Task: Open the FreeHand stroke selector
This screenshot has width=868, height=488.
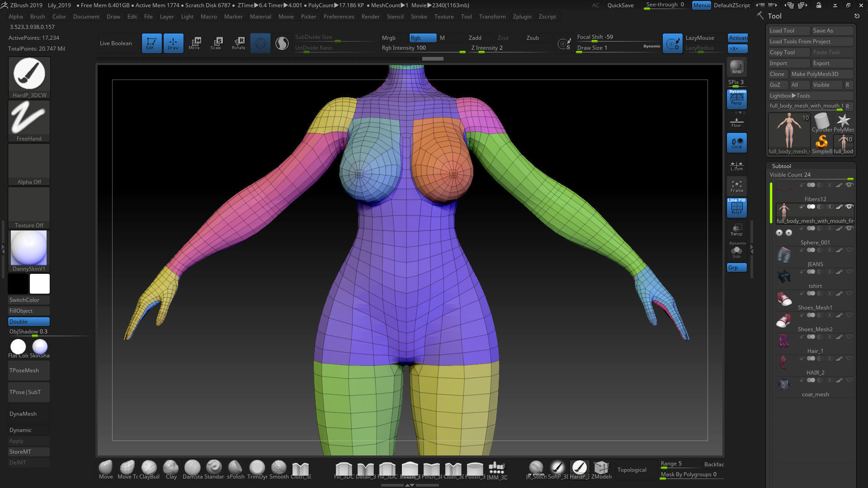Action: pos(29,121)
